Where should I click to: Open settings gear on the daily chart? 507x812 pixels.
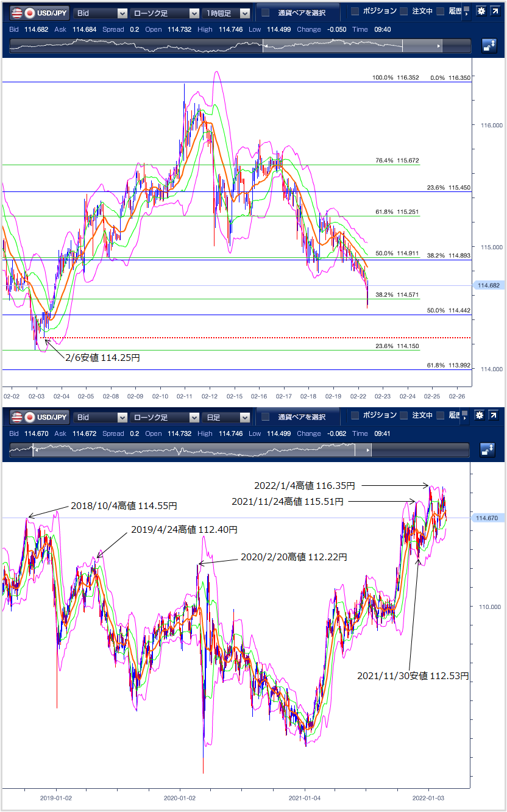click(x=481, y=416)
